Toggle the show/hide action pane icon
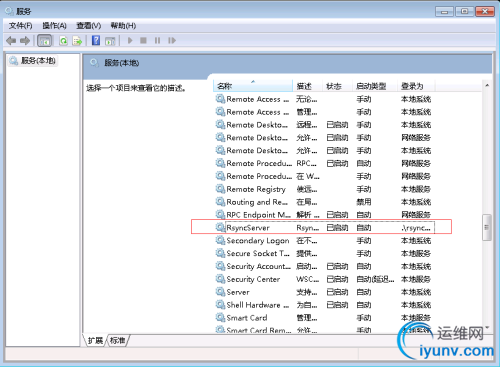500x367 pixels. point(110,41)
